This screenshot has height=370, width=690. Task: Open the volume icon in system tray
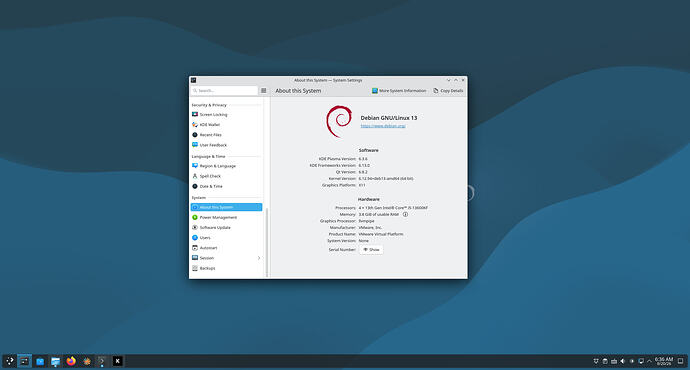coord(623,361)
